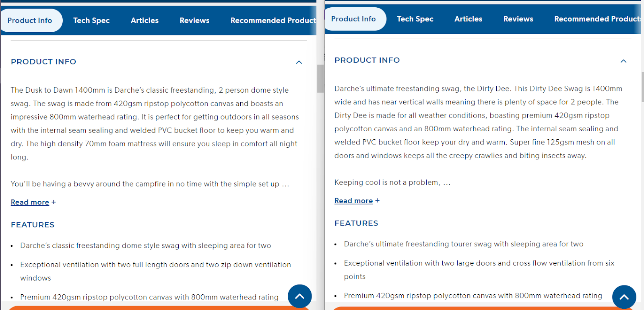Expand the Read more link under Dirty Dee description
Viewport: 644px width, 310px height.
click(x=353, y=200)
